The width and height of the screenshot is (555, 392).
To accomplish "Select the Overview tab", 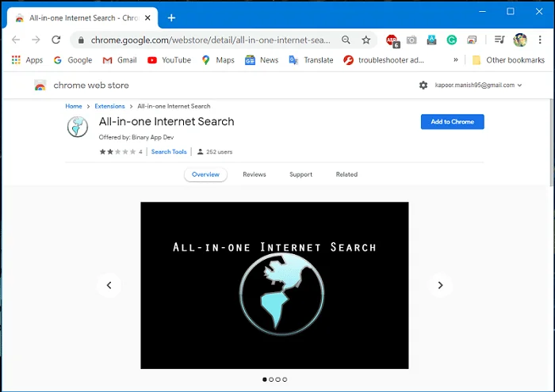I will [205, 174].
